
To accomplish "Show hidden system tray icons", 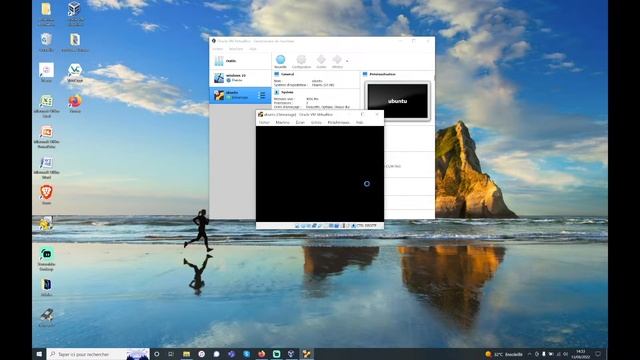I will click(x=530, y=354).
